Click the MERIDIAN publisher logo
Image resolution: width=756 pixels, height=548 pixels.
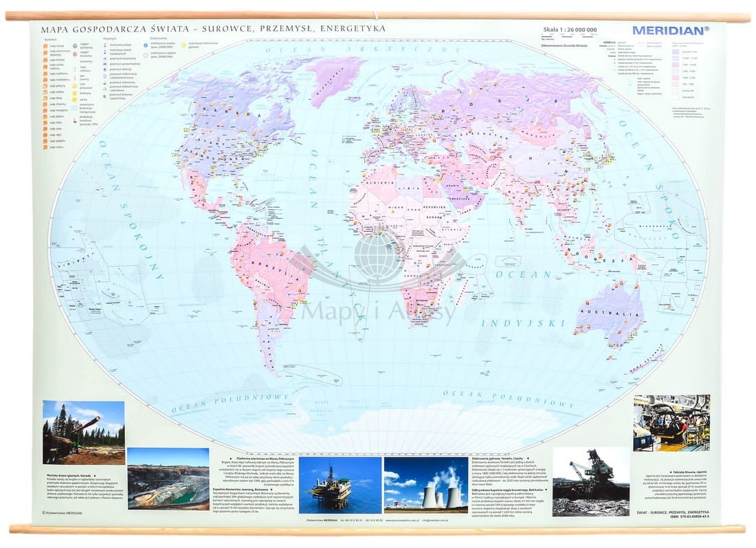coord(670,30)
